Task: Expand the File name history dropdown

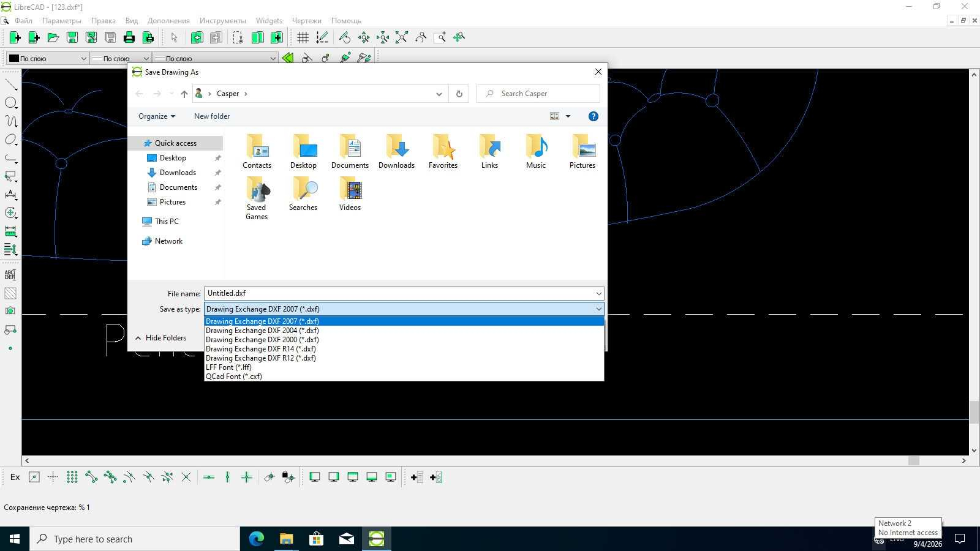Action: pos(598,294)
